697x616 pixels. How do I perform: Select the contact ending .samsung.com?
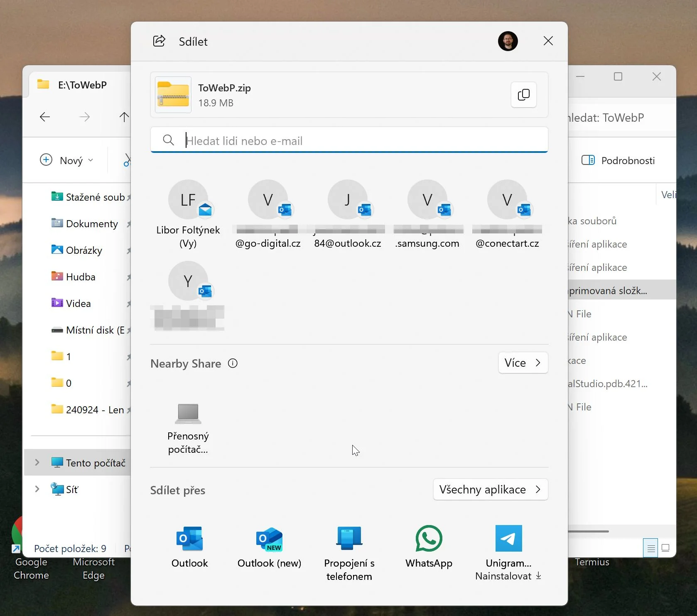[427, 214]
